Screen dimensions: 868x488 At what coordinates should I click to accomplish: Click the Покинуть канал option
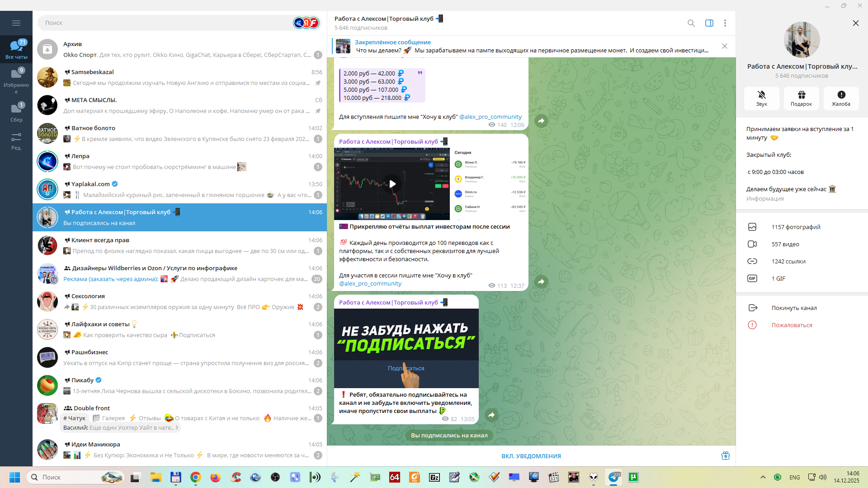(x=794, y=308)
